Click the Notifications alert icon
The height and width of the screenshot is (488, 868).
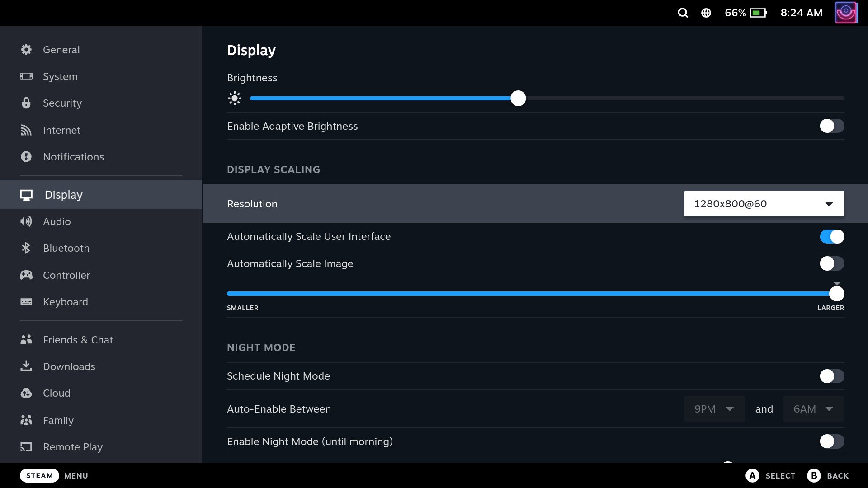coord(26,157)
